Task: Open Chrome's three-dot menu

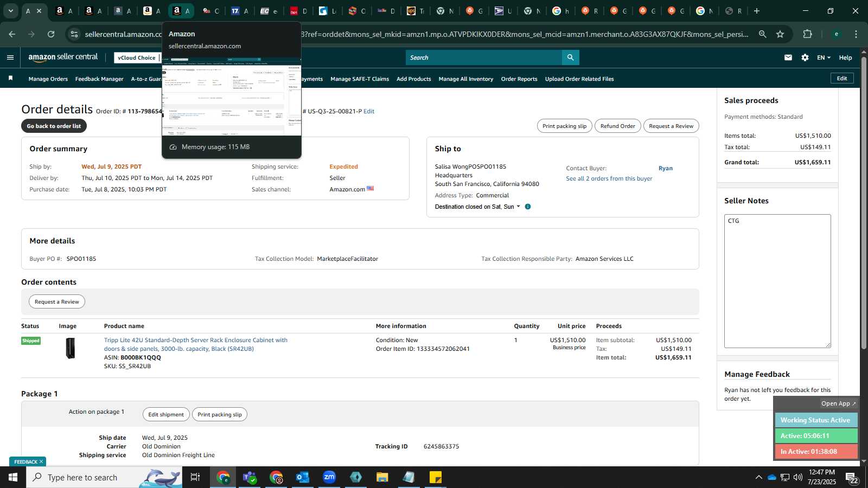Action: click(856, 34)
